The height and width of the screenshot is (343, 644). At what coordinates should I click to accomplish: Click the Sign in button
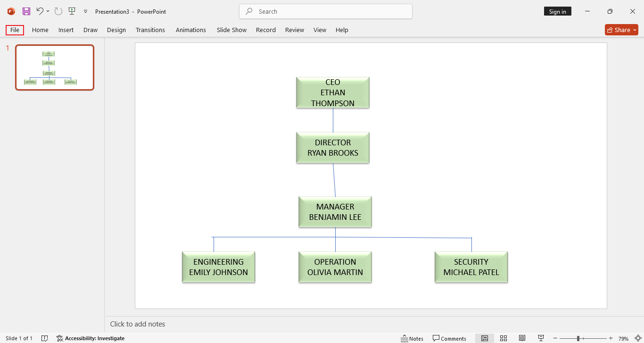[x=558, y=11]
